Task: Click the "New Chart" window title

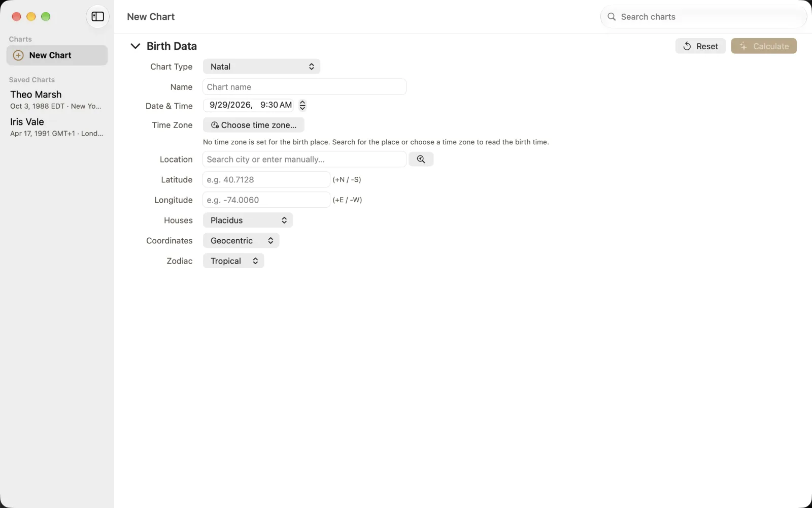Action: (151, 17)
